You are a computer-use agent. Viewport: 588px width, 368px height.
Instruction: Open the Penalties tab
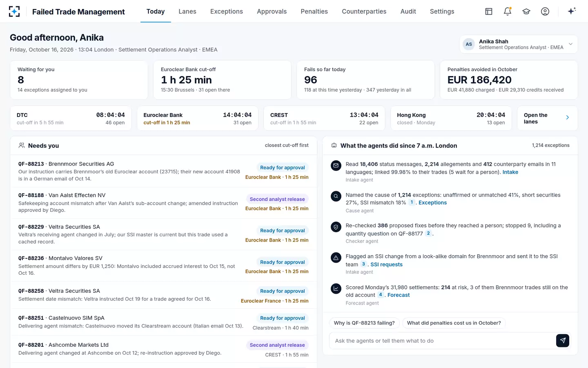314,11
